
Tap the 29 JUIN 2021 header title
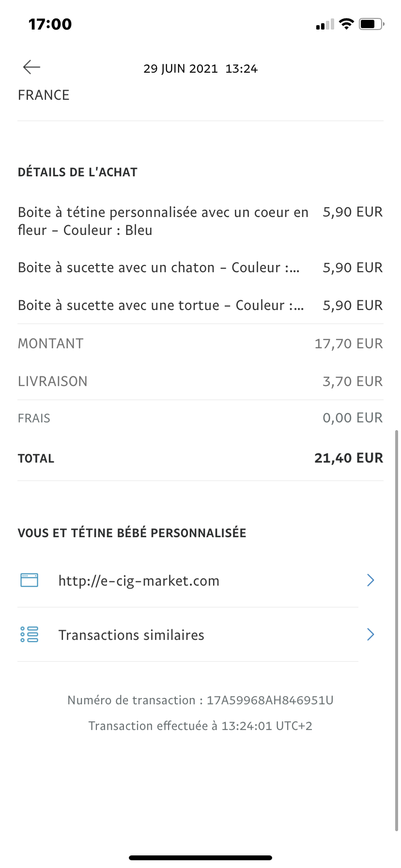coord(200,69)
